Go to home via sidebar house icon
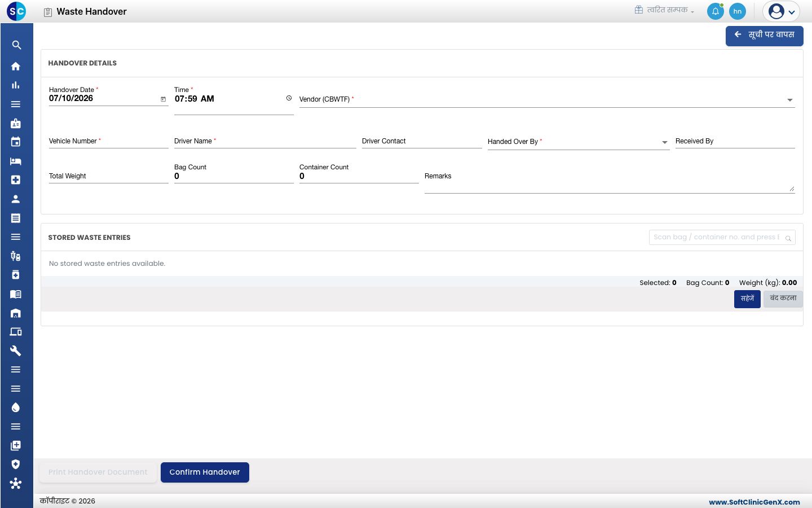This screenshot has height=508, width=812. (16, 66)
